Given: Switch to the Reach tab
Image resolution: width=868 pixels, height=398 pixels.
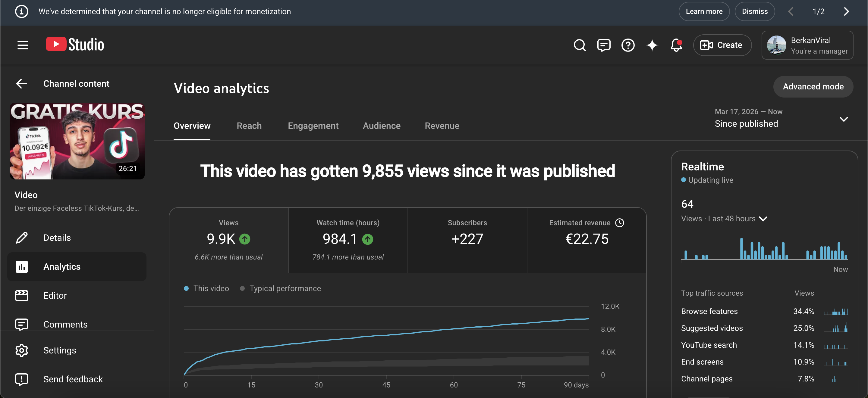Looking at the screenshot, I should point(249,126).
